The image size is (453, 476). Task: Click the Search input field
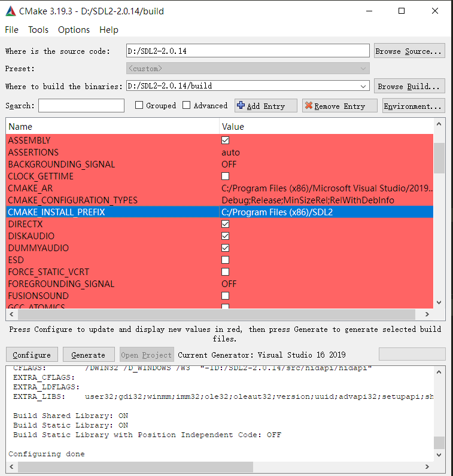coord(81,106)
